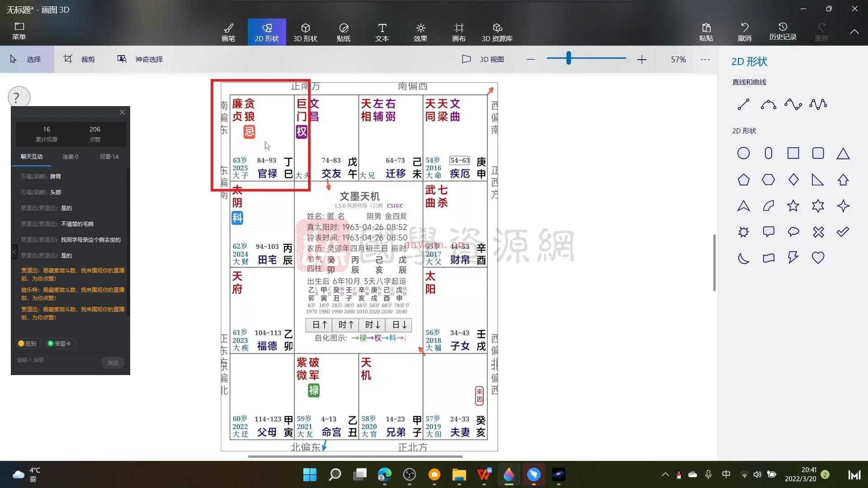Viewport: 868px width, 488px height.
Task: Click the 文本 text tool icon
Action: (382, 32)
